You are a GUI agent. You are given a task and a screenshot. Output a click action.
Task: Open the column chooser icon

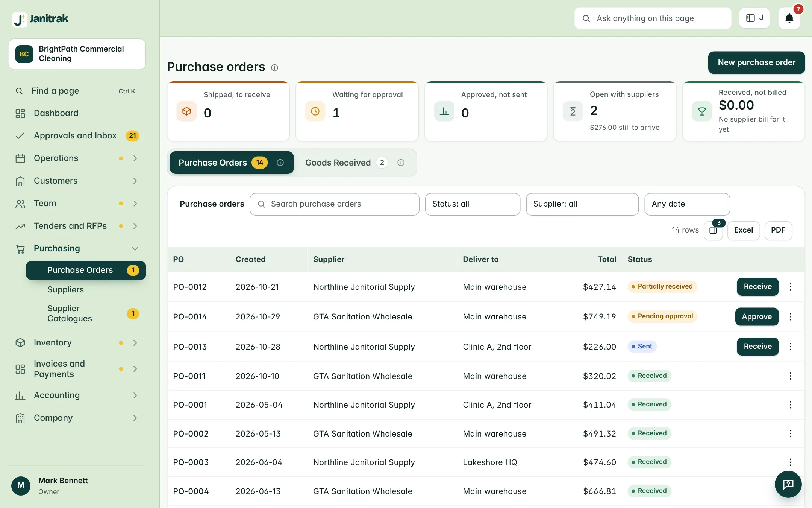click(713, 231)
